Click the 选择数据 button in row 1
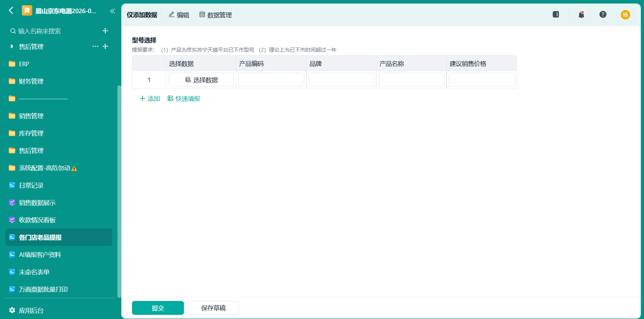The width and height of the screenshot is (644, 319). click(x=201, y=80)
